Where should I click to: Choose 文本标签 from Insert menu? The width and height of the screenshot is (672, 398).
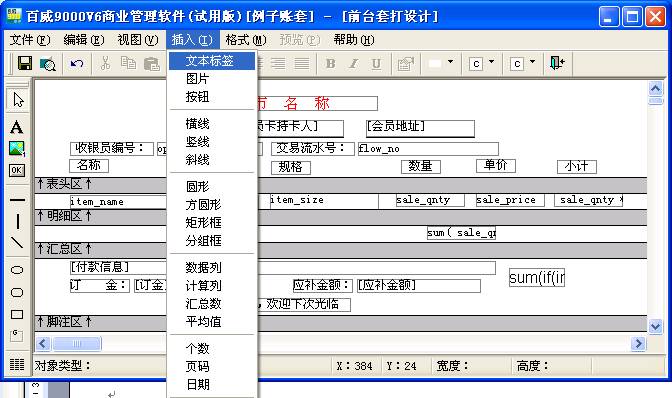pyautogui.click(x=212, y=61)
